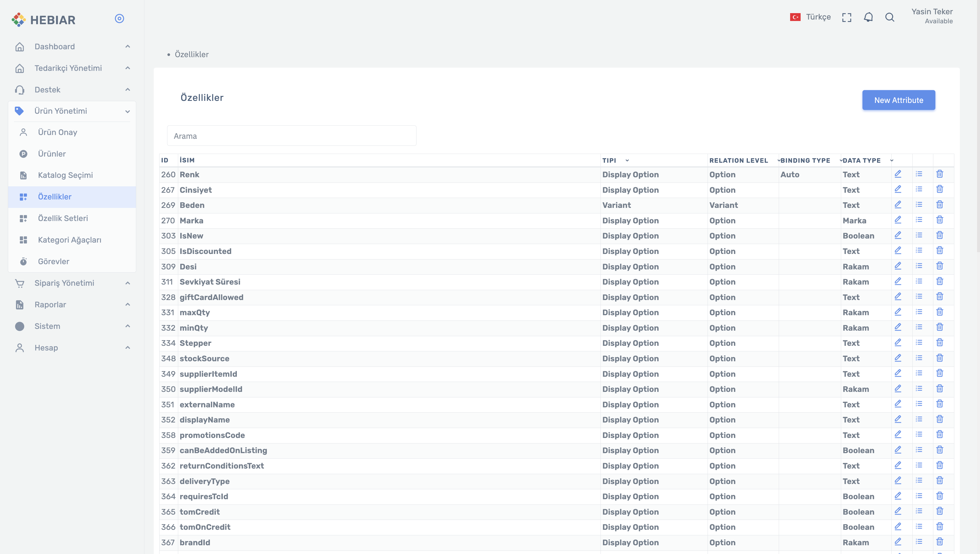Expand the Dashboard menu
Screen dimensions: 980x554
click(72, 46)
